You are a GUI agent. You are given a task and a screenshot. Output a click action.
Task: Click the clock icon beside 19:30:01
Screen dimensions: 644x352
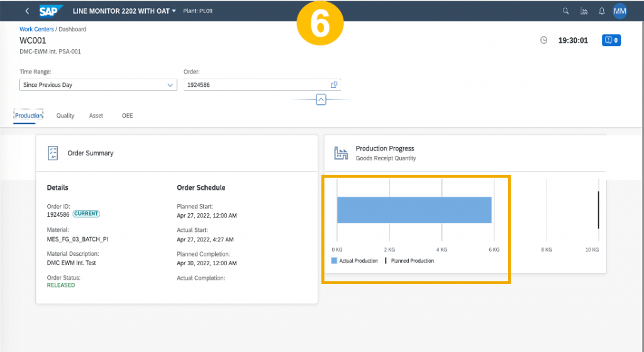coord(544,40)
